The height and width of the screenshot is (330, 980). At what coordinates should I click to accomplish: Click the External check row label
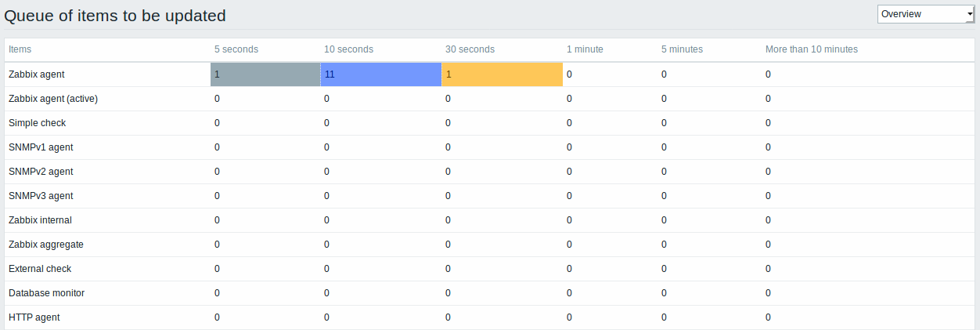pos(40,269)
